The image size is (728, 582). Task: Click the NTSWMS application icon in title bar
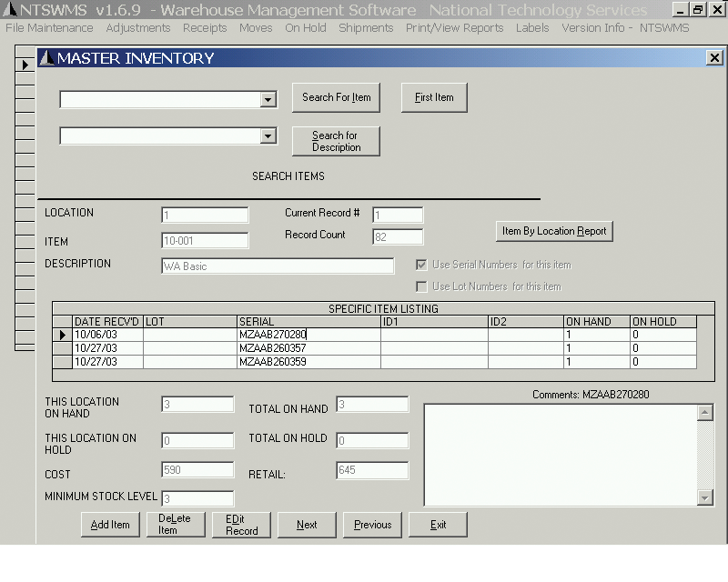point(9,10)
